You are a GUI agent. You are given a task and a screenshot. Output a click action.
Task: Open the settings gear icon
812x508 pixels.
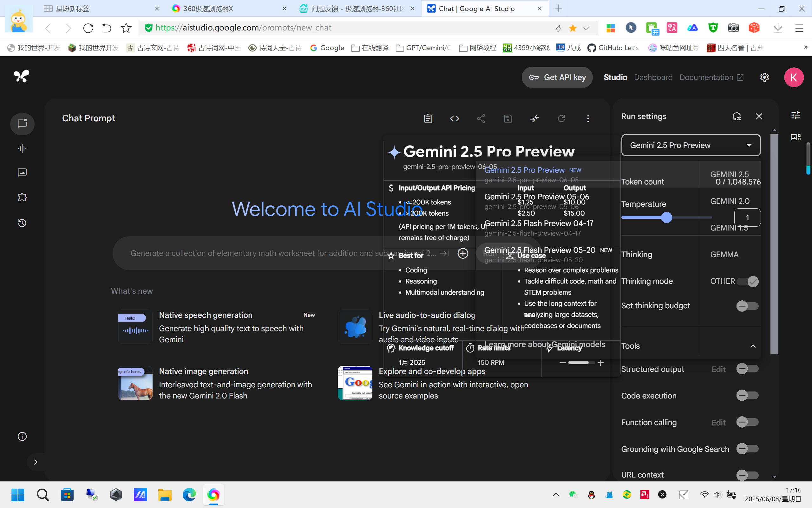coord(764,77)
